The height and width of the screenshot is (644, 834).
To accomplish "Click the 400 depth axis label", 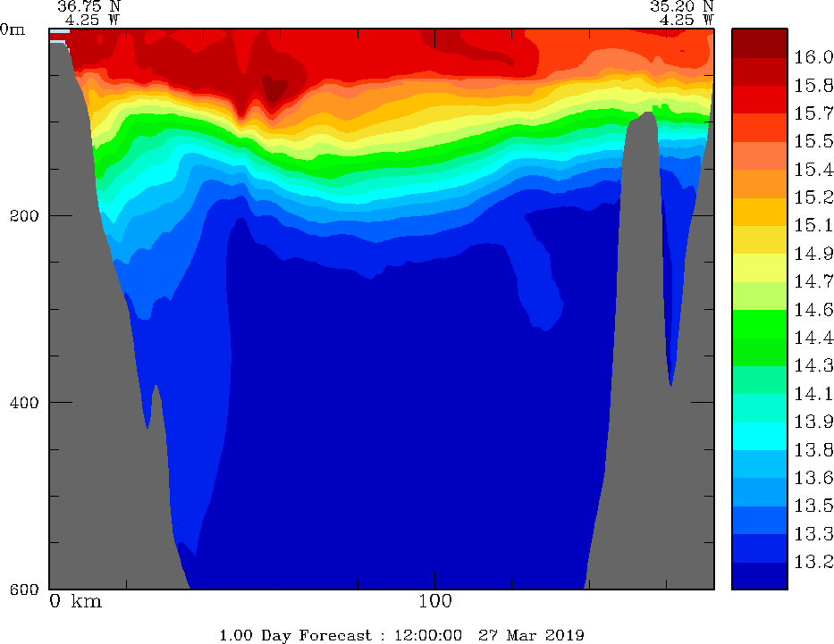I will point(24,402).
